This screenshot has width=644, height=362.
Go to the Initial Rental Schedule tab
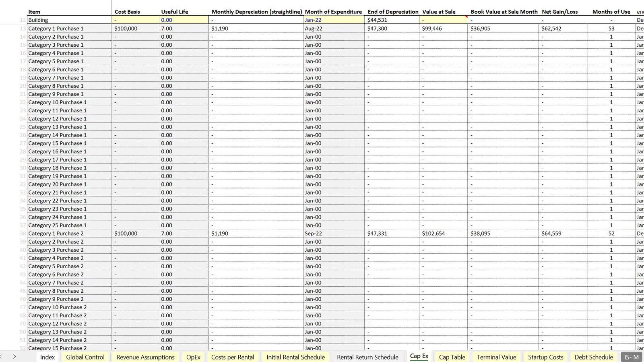click(x=295, y=357)
